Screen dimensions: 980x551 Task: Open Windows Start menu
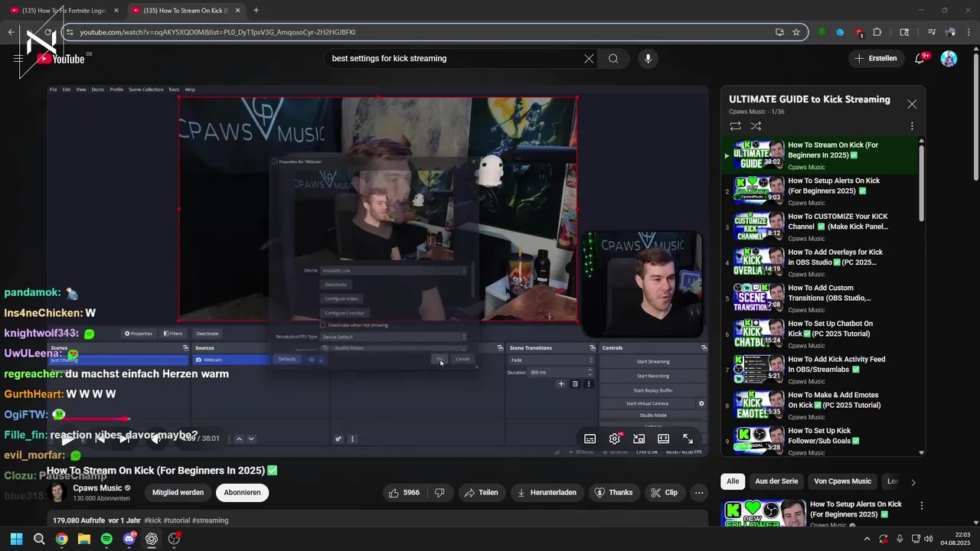pyautogui.click(x=16, y=539)
